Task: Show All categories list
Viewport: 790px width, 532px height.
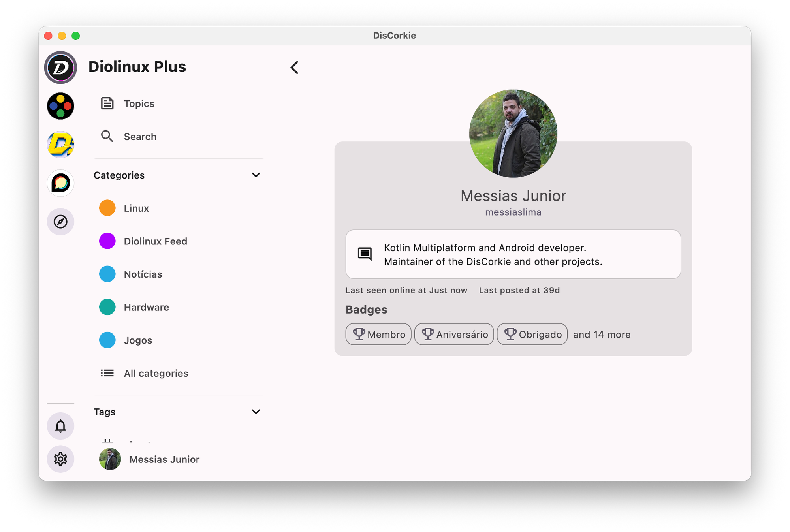Action: pyautogui.click(x=156, y=373)
